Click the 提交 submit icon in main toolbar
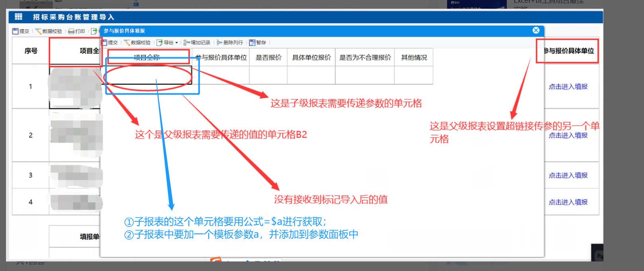The image size is (644, 271). 16,31
